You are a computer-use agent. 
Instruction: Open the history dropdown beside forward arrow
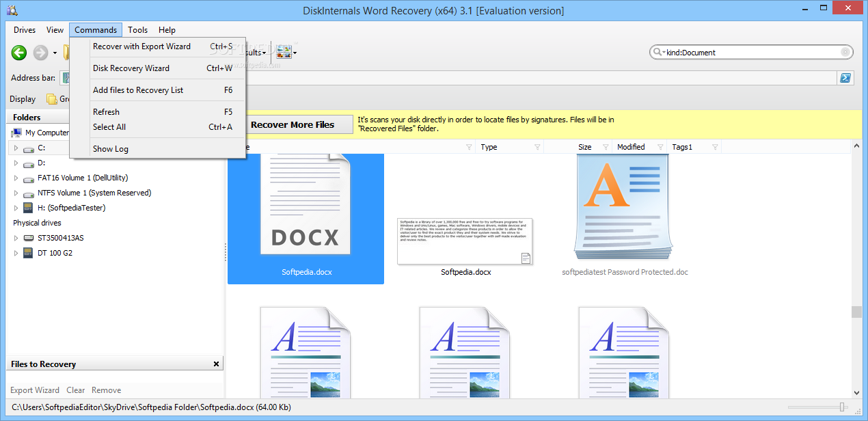click(55, 53)
